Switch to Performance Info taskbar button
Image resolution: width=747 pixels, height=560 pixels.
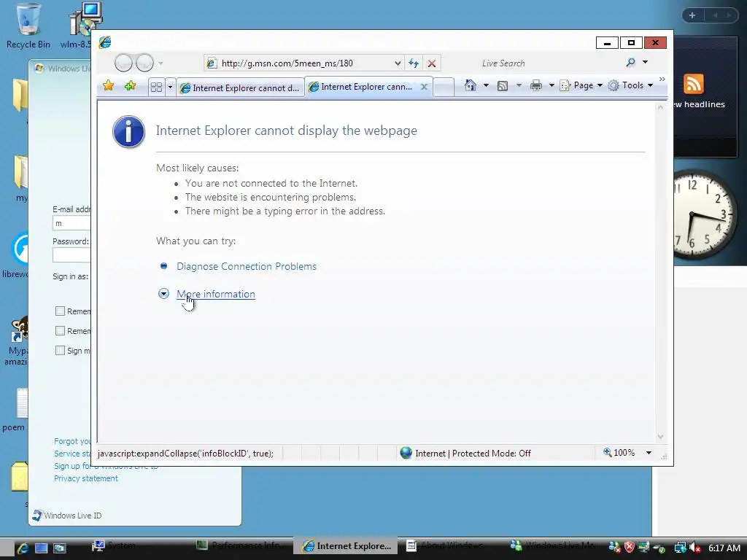241,545
